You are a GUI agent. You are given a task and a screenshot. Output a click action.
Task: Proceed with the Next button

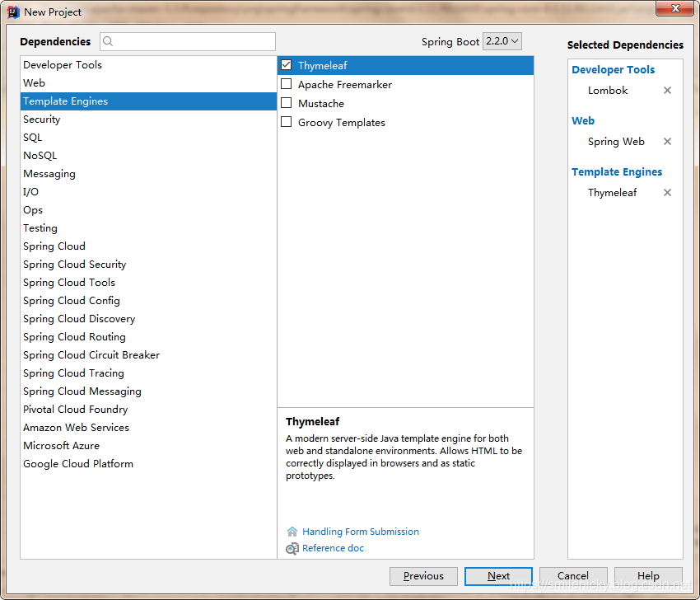pyautogui.click(x=498, y=576)
